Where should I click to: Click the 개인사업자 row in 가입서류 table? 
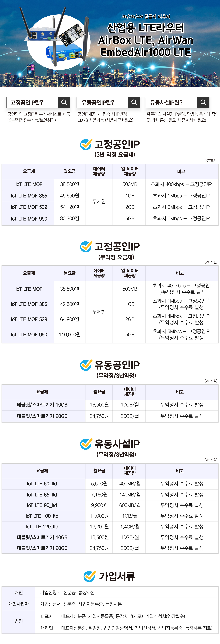110,604
